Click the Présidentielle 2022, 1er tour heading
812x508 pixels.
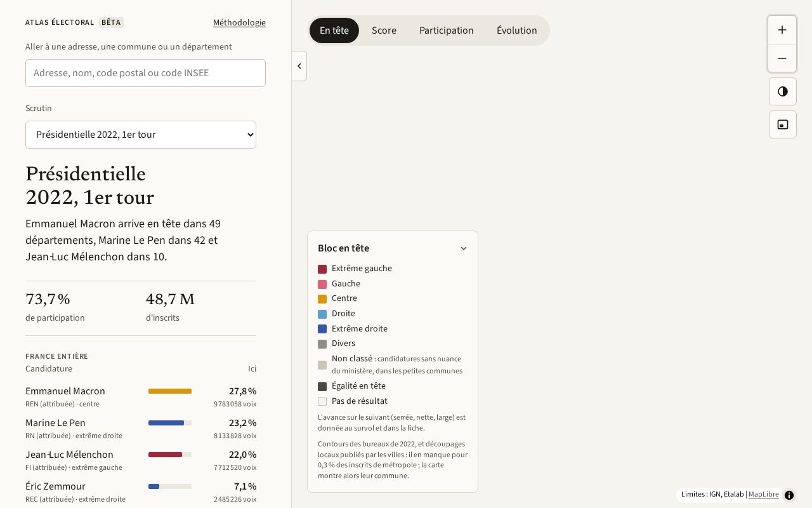89,185
